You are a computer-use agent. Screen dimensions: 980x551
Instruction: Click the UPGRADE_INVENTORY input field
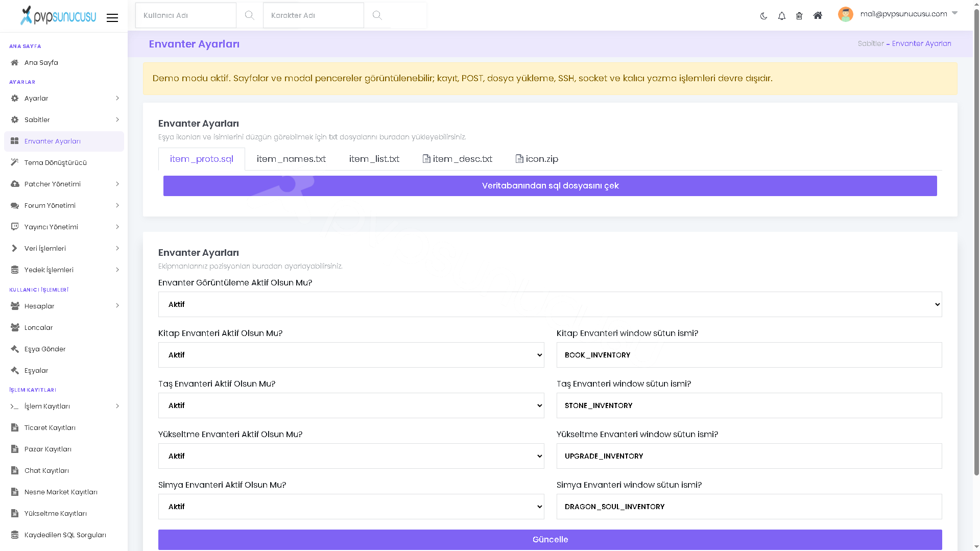point(749,456)
